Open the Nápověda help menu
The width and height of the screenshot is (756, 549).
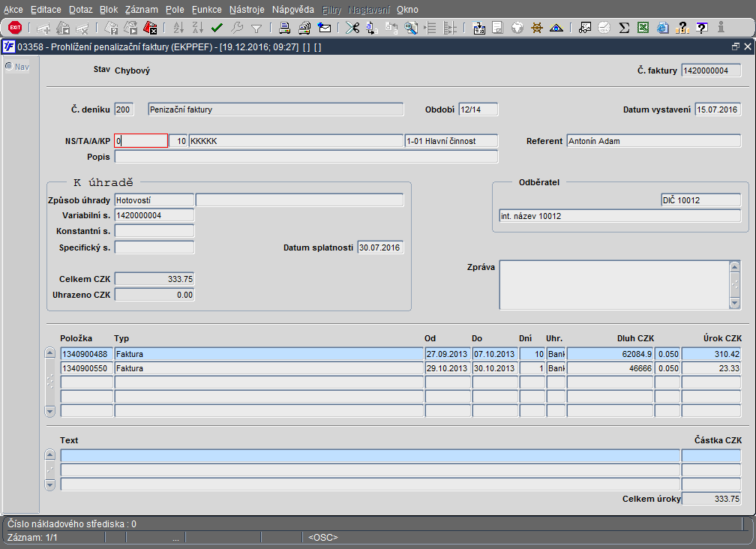click(x=292, y=10)
